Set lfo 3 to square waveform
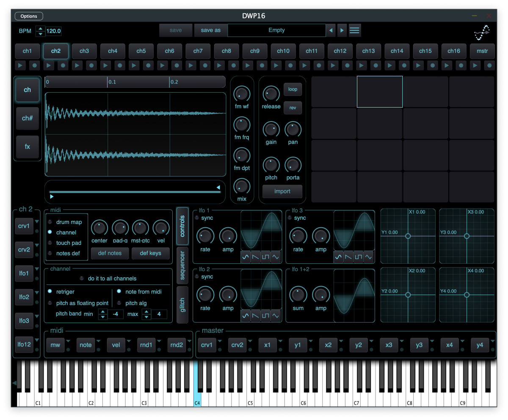The width and height of the screenshot is (508, 420). point(359,257)
